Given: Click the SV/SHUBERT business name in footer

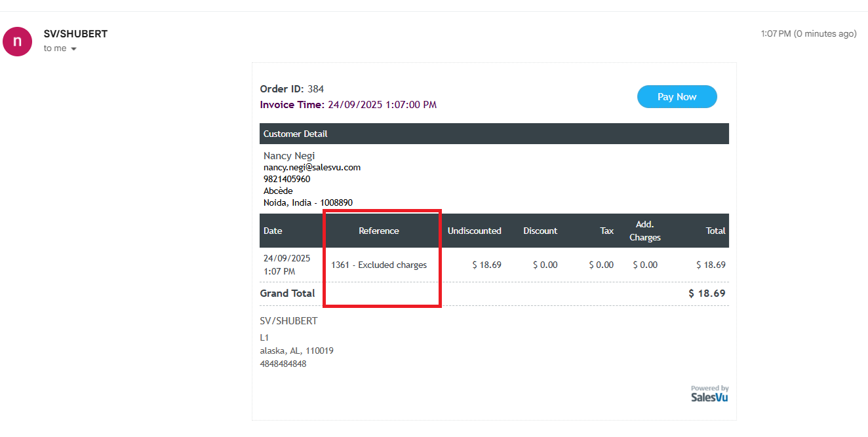Looking at the screenshot, I should (289, 321).
